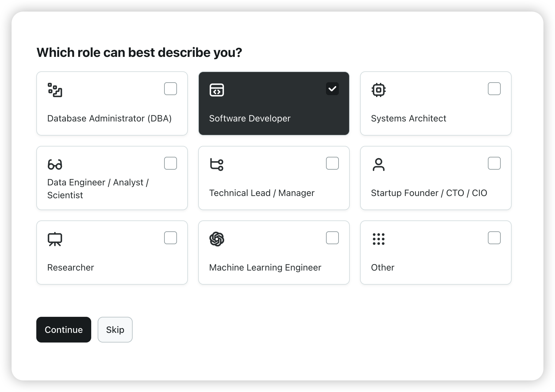Click the Technical Lead branch icon
Image resolution: width=555 pixels, height=392 pixels.
(x=217, y=165)
